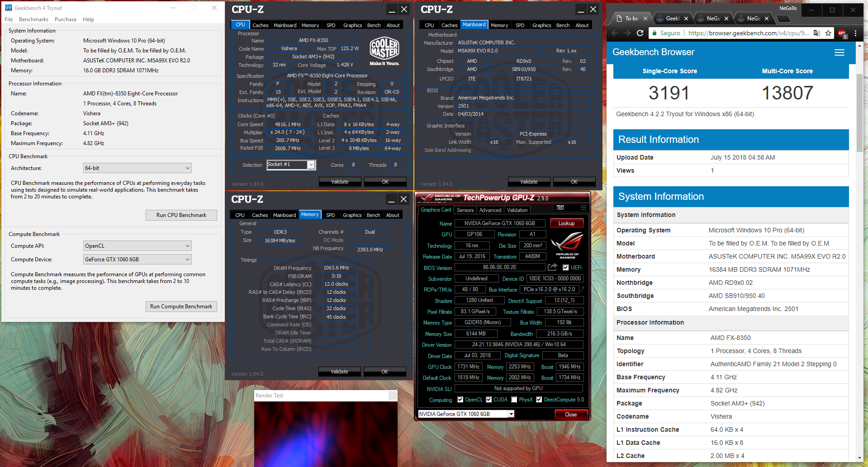Open Architecture 64-bit dropdown

[138, 168]
